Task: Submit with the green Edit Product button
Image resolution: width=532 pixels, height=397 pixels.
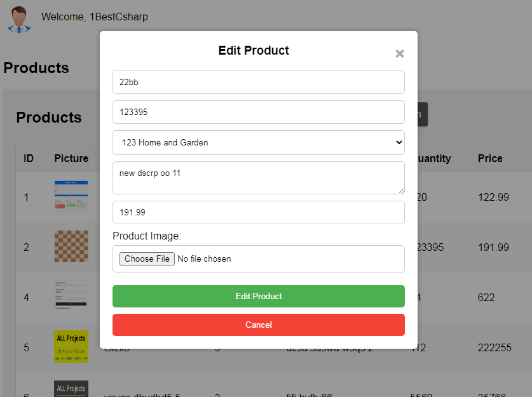Action: (259, 296)
